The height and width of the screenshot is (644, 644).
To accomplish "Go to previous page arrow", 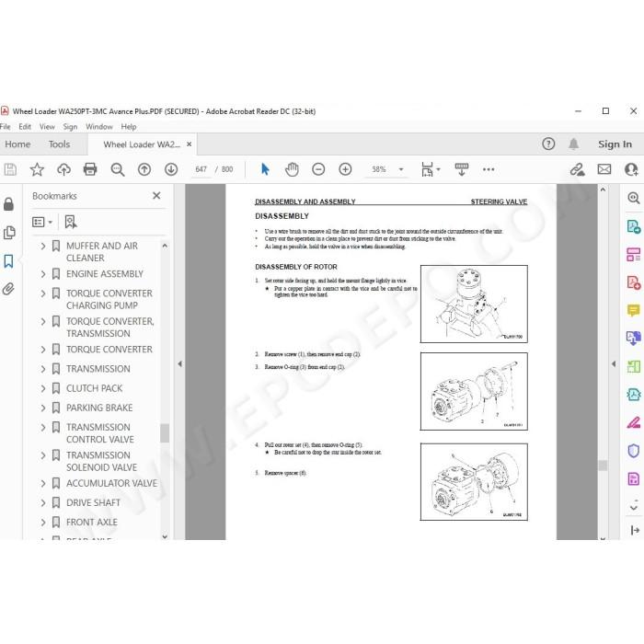I will coord(144,169).
